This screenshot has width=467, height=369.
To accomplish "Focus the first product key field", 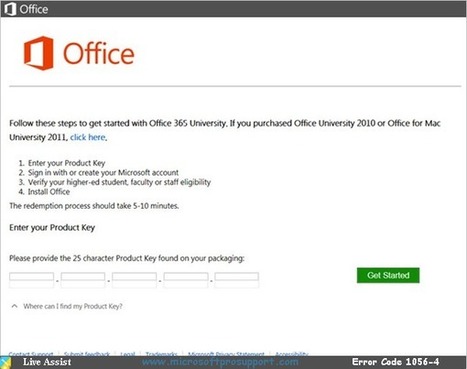I will click(x=31, y=277).
